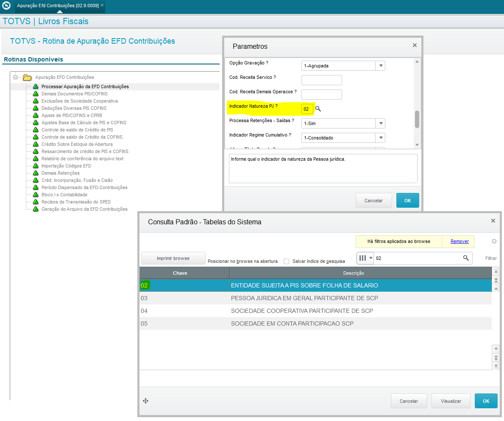This screenshot has width=504, height=421.
Task: Click green icon beside Recibos de Transmissão do SPED
Action: [x=36, y=202]
